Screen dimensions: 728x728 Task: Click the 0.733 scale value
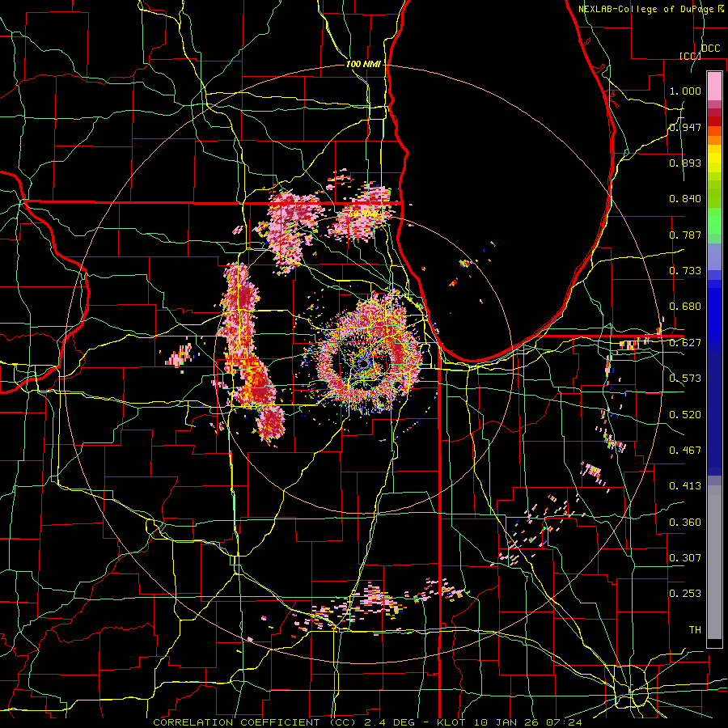685,271
